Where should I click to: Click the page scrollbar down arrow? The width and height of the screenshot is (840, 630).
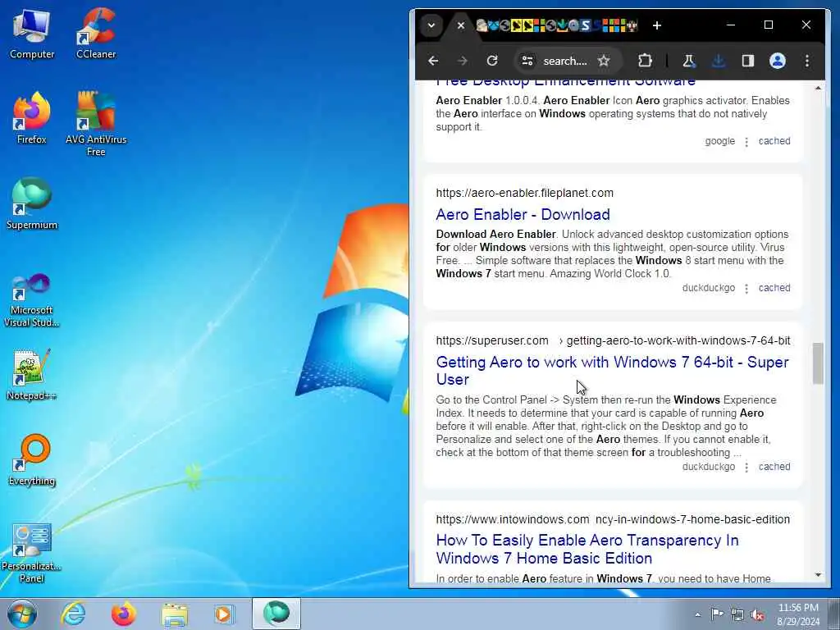point(818,575)
